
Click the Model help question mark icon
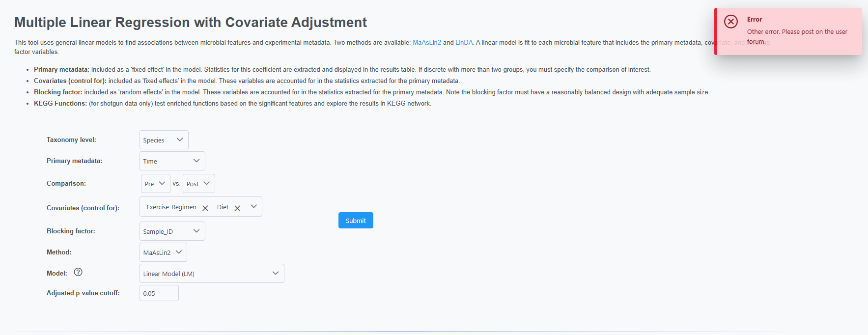point(78,272)
